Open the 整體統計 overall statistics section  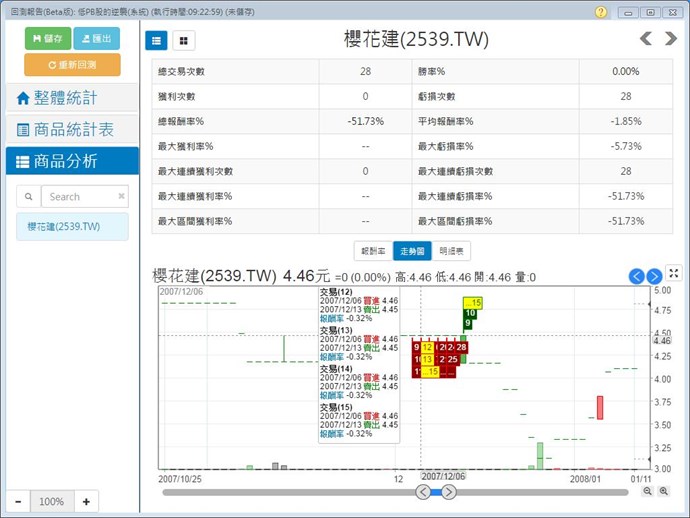(x=70, y=98)
